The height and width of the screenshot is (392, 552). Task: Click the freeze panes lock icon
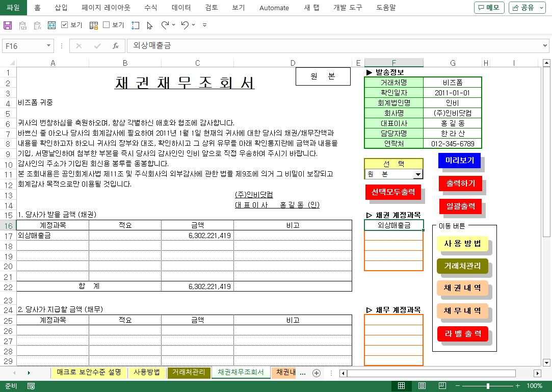click(93, 25)
